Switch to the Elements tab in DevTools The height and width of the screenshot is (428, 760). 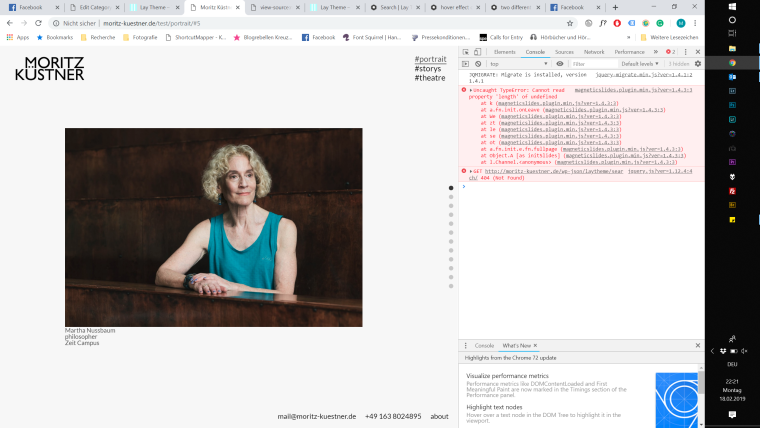coord(505,51)
